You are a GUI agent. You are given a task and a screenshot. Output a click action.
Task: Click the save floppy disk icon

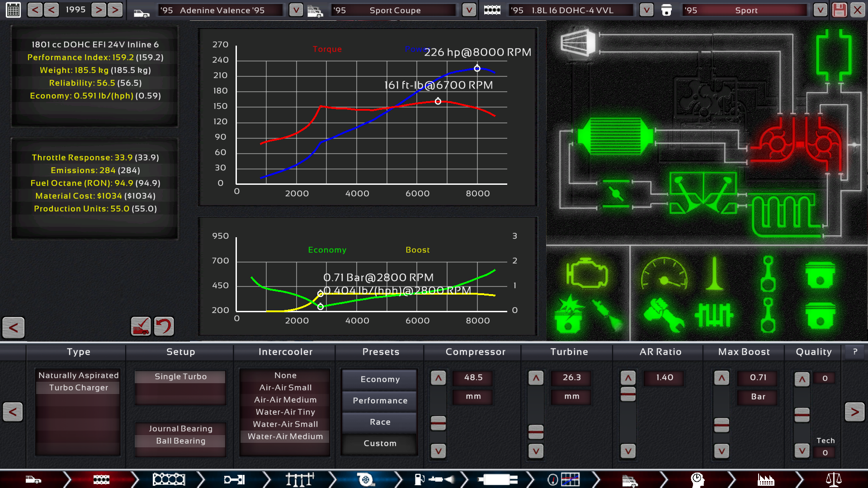[840, 10]
